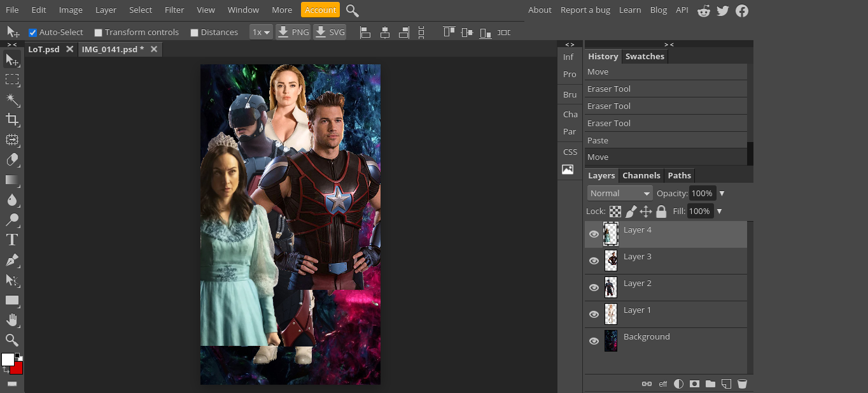868x393 pixels.
Task: Switch to the Paths tab
Action: pyautogui.click(x=679, y=176)
